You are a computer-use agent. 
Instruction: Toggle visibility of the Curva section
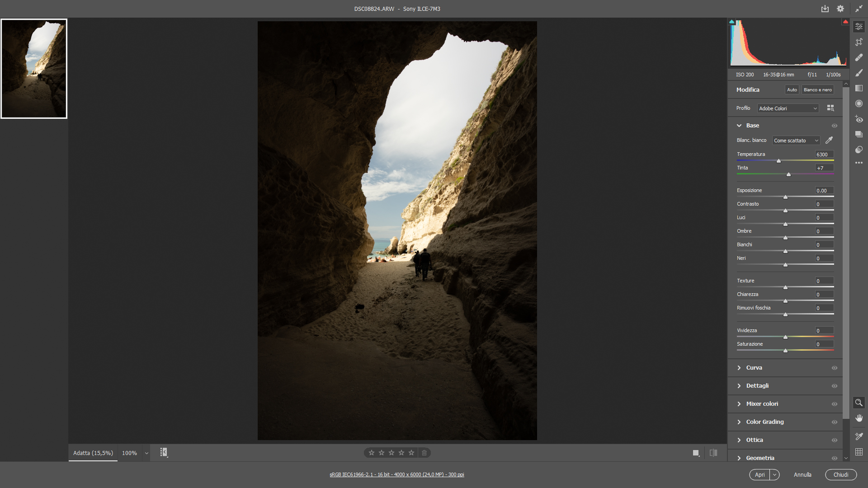coord(835,368)
